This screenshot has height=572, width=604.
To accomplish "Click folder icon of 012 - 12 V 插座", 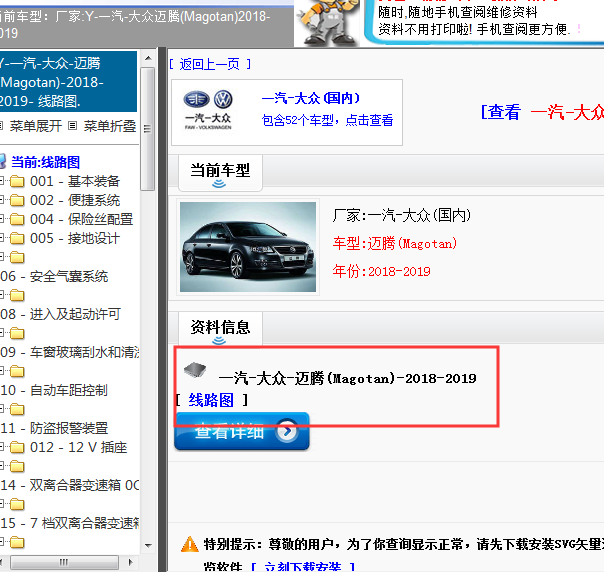I will point(17,447).
